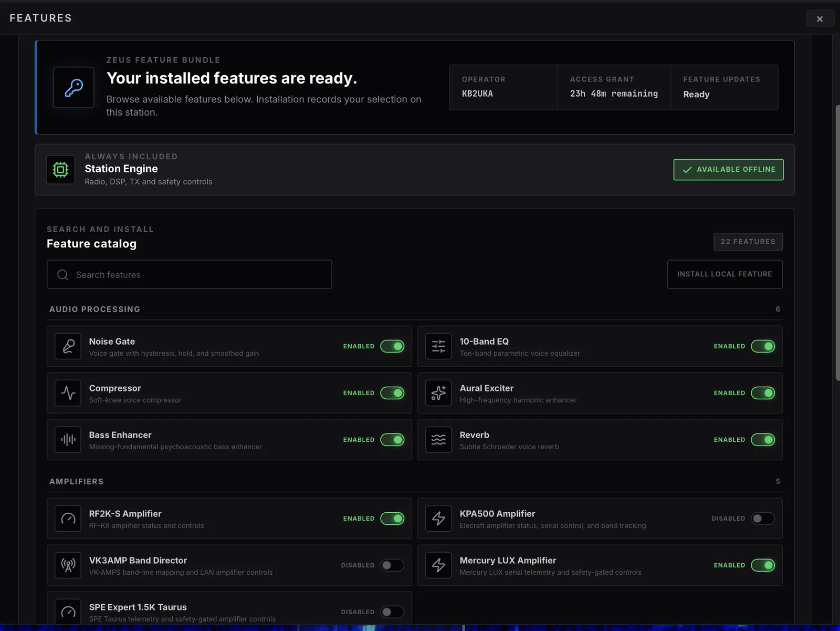Click the Station Engine chip icon
Image resolution: width=840 pixels, height=631 pixels.
[x=60, y=170]
